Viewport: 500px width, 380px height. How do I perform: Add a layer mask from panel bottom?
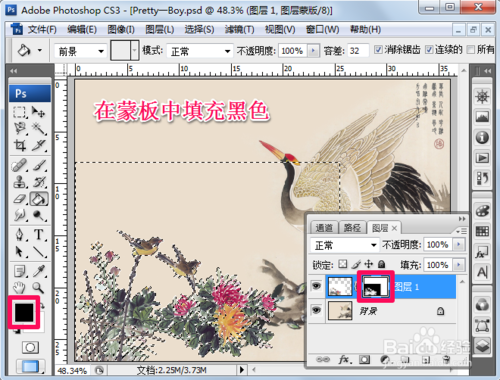click(x=364, y=360)
